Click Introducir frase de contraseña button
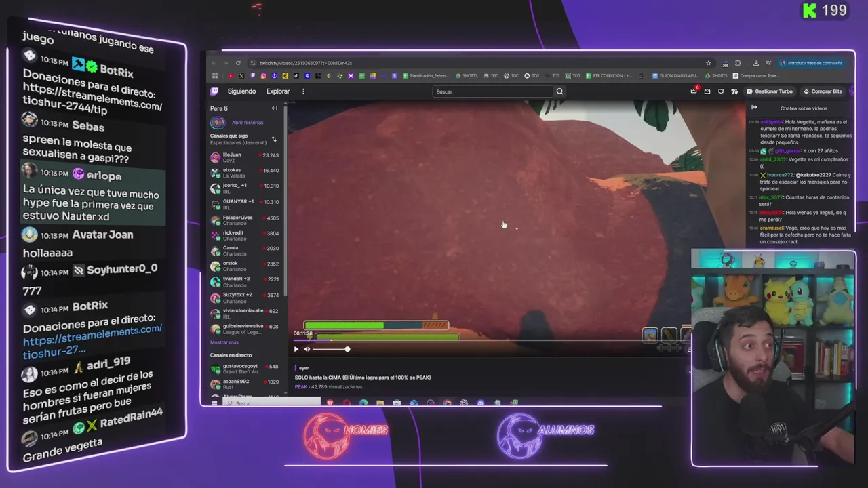This screenshot has height=488, width=868. click(811, 63)
